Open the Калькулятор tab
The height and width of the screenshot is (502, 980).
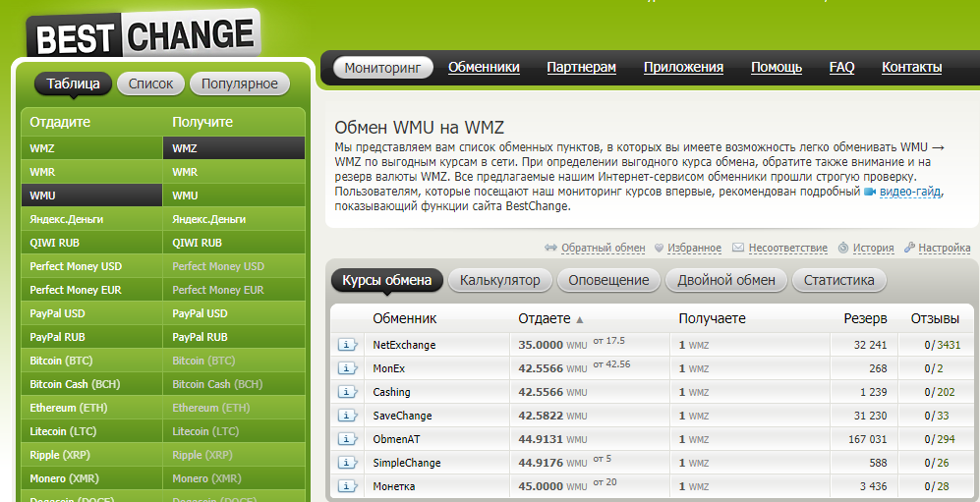tap(500, 280)
